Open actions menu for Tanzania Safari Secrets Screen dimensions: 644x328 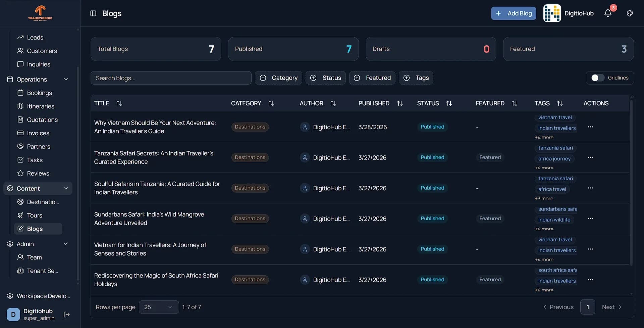(x=590, y=157)
